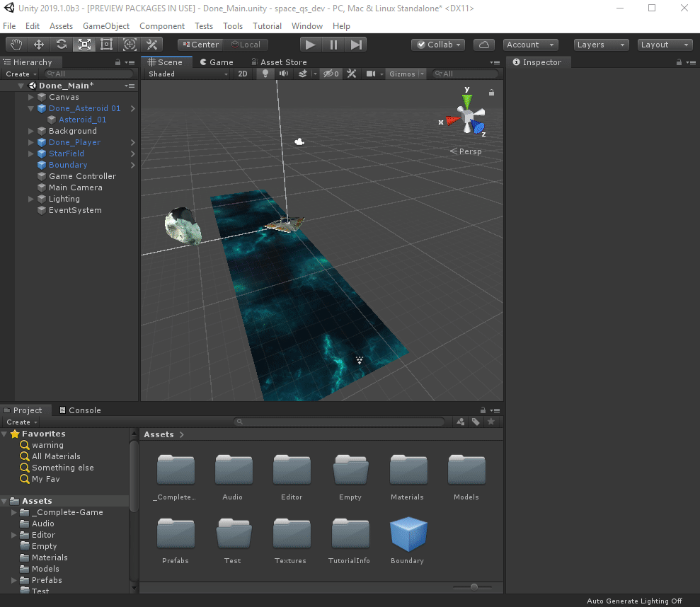This screenshot has width=700, height=607.
Task: Open the GameObject menu
Action: pos(105,26)
